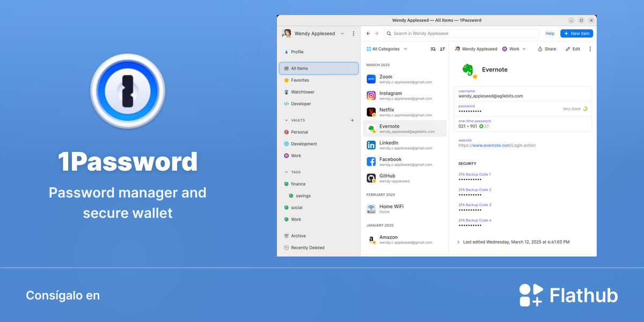Select the Evernote entry in list

click(x=405, y=129)
